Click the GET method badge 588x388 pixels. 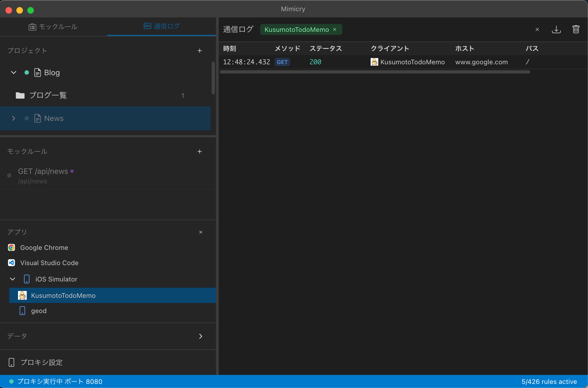point(282,62)
